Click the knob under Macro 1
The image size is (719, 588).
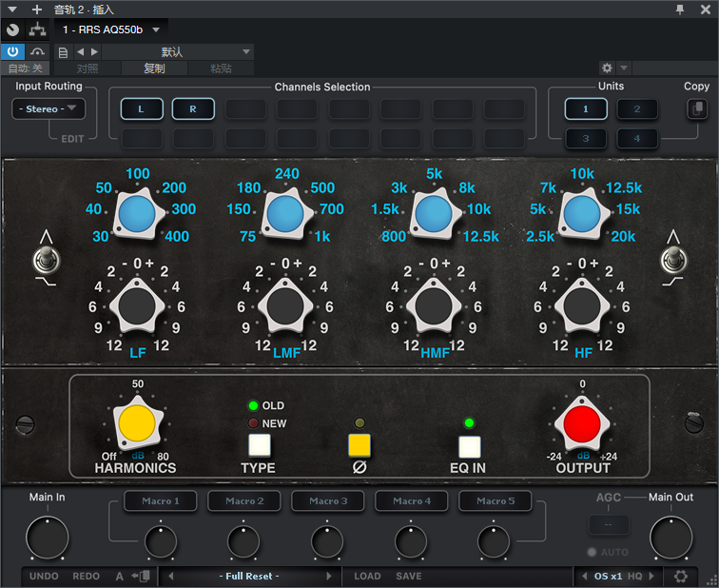click(x=161, y=541)
